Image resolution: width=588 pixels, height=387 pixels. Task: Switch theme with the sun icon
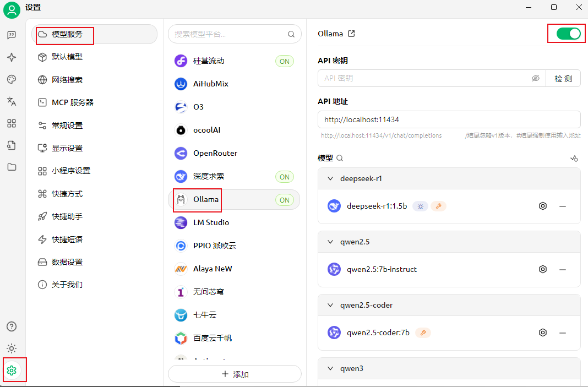click(x=12, y=348)
